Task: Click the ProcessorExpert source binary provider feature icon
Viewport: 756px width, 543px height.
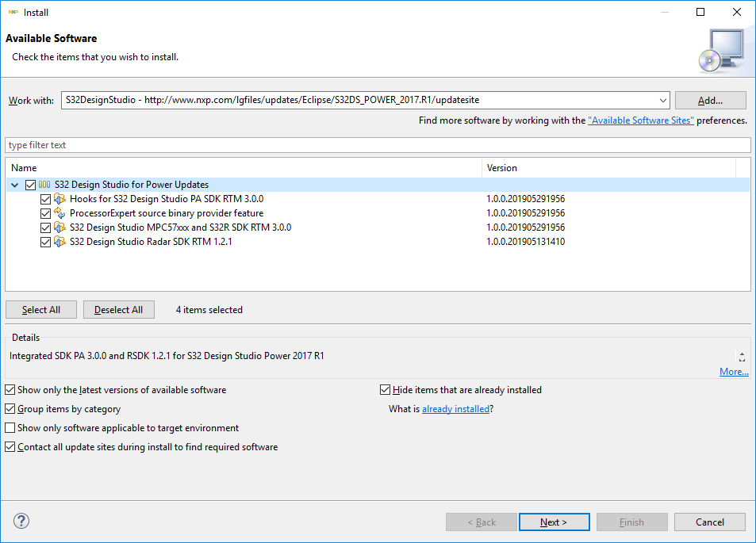Action: pos(59,213)
